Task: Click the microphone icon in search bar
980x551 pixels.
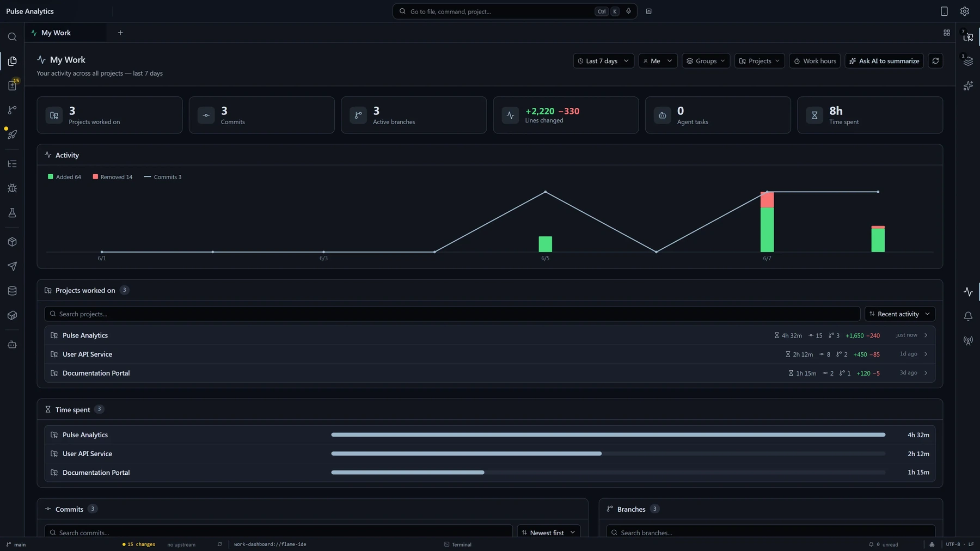Action: 629,11
